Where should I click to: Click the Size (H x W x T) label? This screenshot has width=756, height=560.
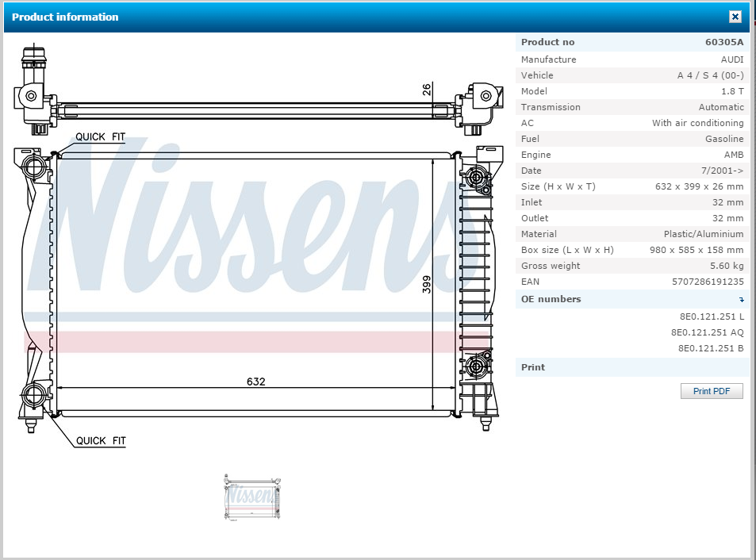[x=558, y=186]
